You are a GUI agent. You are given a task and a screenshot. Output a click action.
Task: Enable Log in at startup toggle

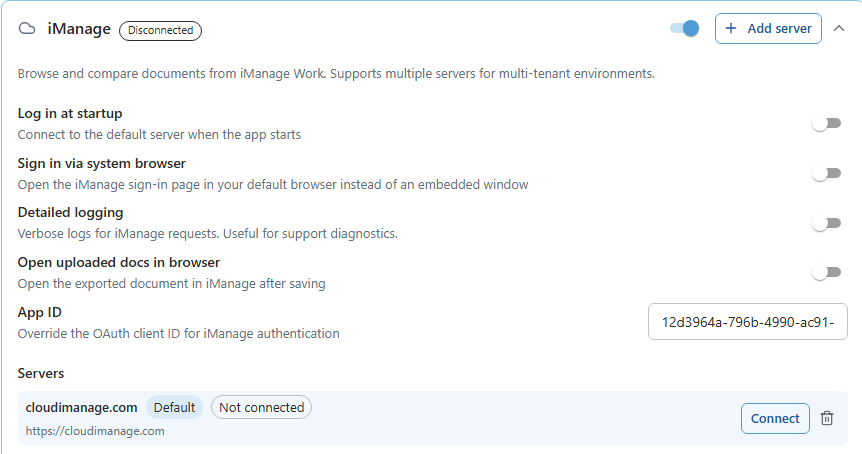click(x=827, y=123)
